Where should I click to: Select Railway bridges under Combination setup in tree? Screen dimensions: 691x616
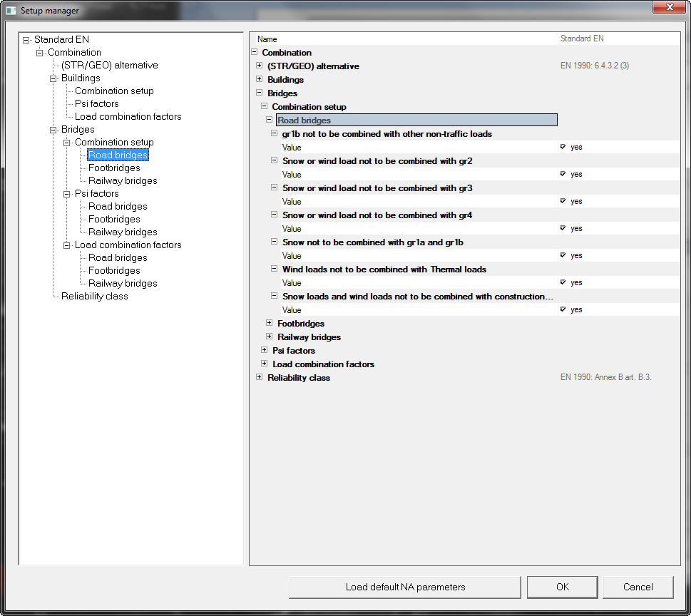(123, 180)
